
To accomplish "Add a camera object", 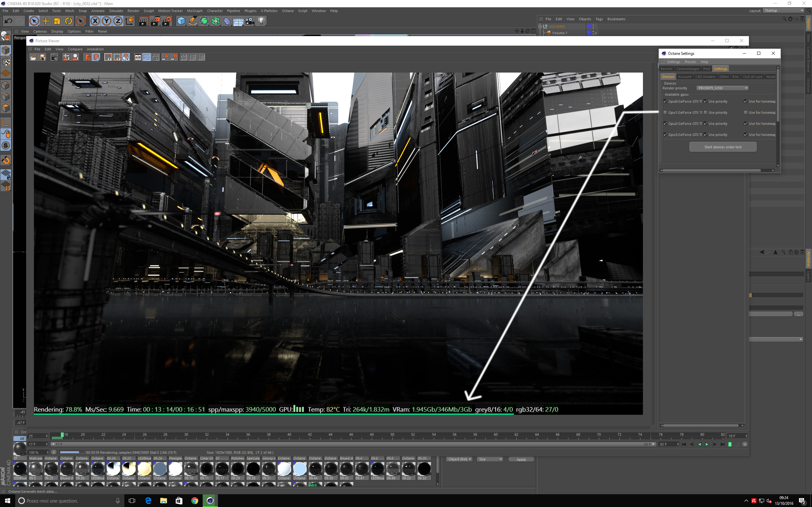I will pos(250,21).
